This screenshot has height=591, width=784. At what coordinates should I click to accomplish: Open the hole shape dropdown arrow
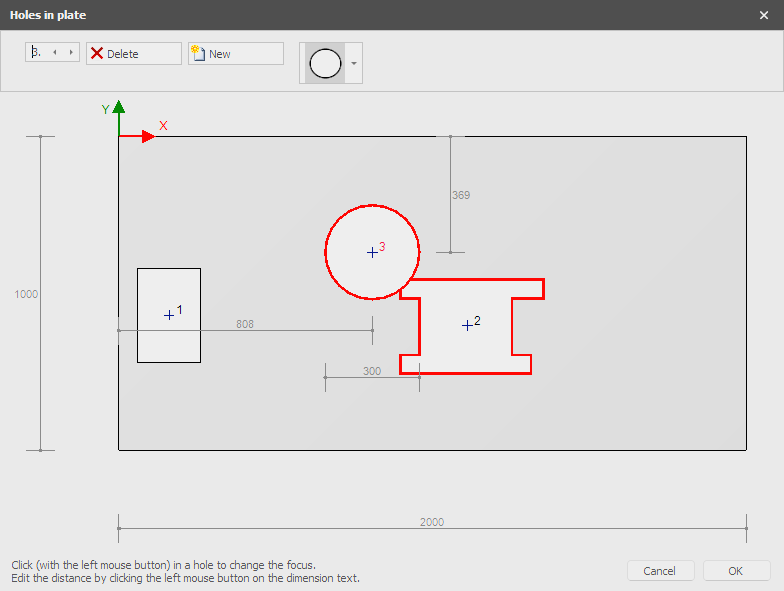(354, 64)
